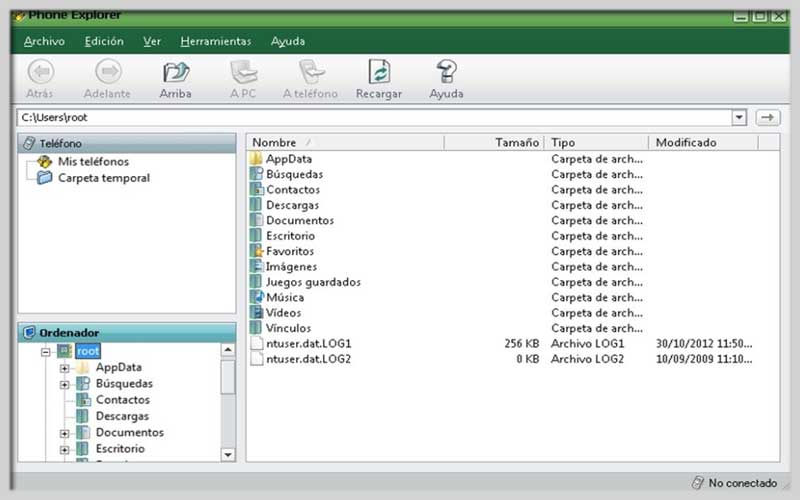
Task: Click the A teléfono transfer icon
Action: pyautogui.click(x=311, y=72)
